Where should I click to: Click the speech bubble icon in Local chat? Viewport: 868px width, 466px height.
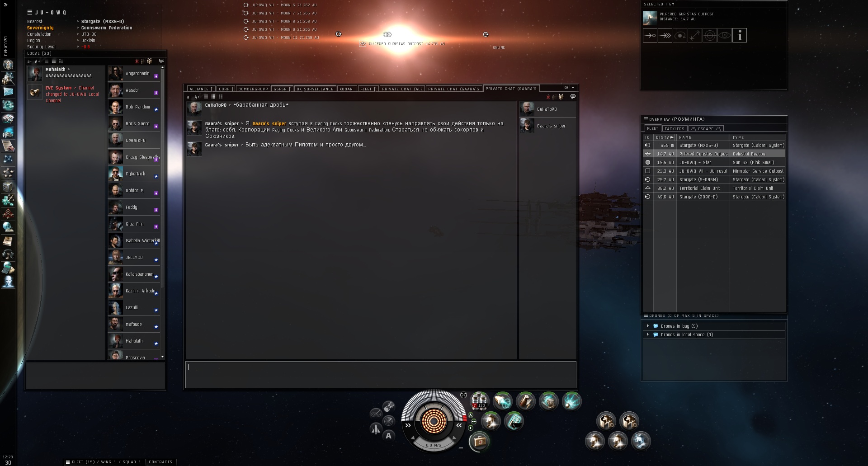click(x=161, y=61)
